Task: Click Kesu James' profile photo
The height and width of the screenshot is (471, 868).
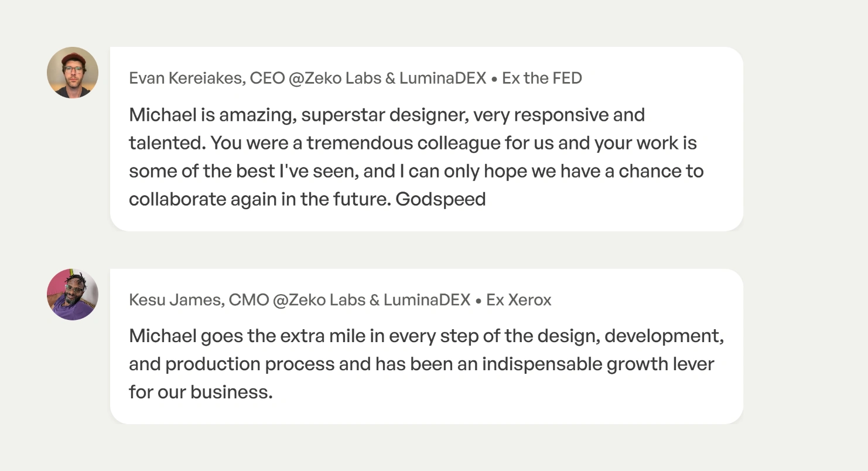Action: pyautogui.click(x=73, y=295)
